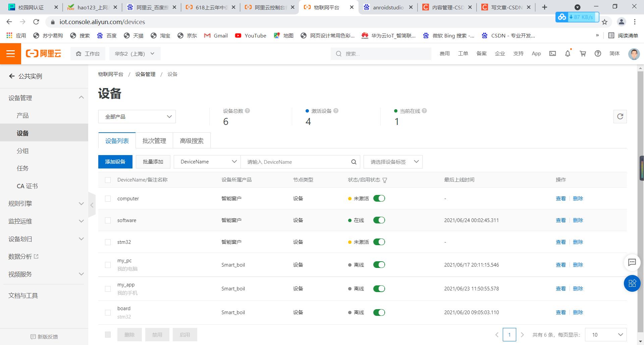Click the 添加设备 button
The width and height of the screenshot is (644, 345).
[x=115, y=162]
